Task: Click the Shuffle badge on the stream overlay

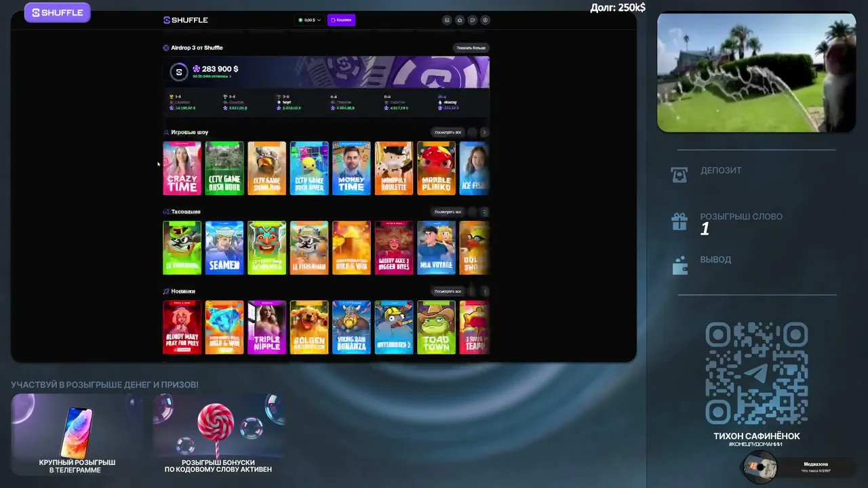Action: pyautogui.click(x=58, y=12)
